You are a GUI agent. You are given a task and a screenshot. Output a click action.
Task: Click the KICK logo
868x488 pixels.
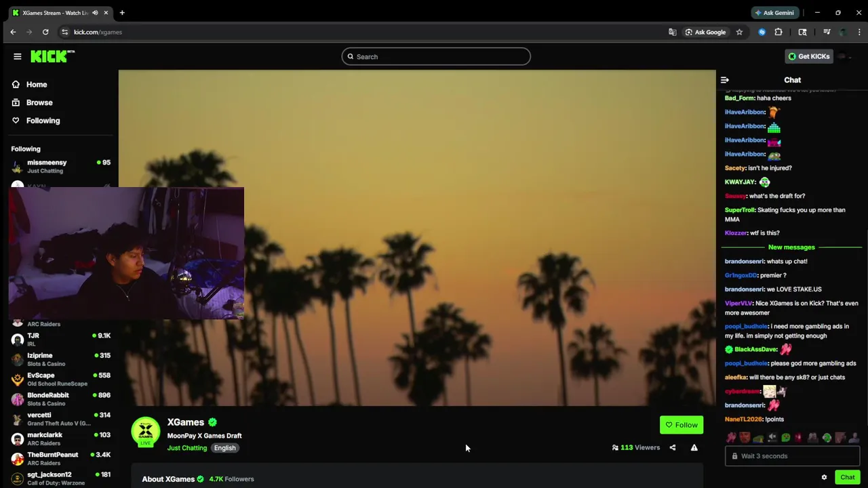[52, 56]
